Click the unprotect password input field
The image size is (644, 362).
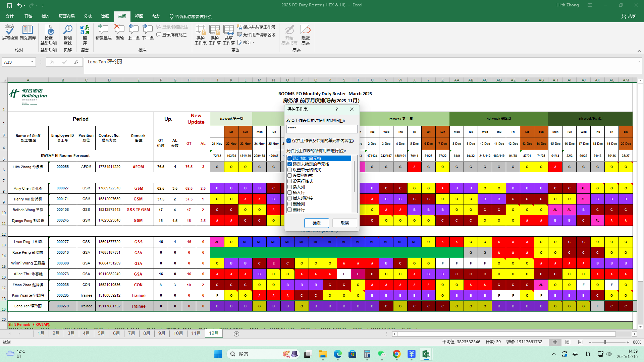click(322, 128)
